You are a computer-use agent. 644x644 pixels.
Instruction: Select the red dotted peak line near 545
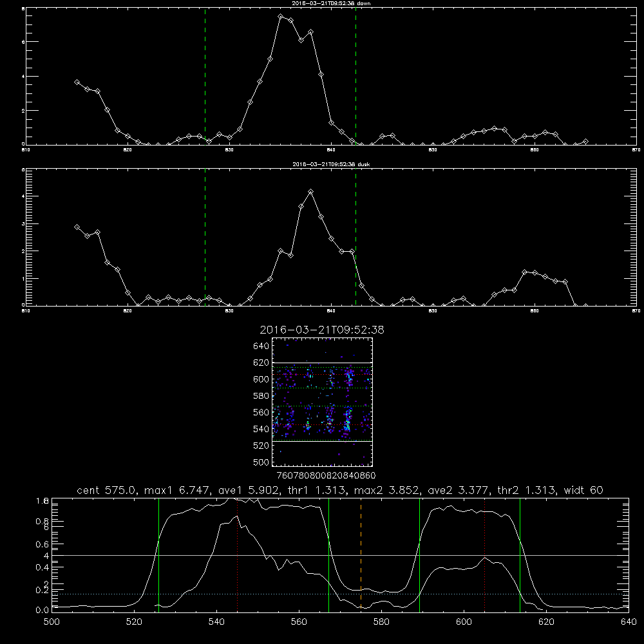238,554
